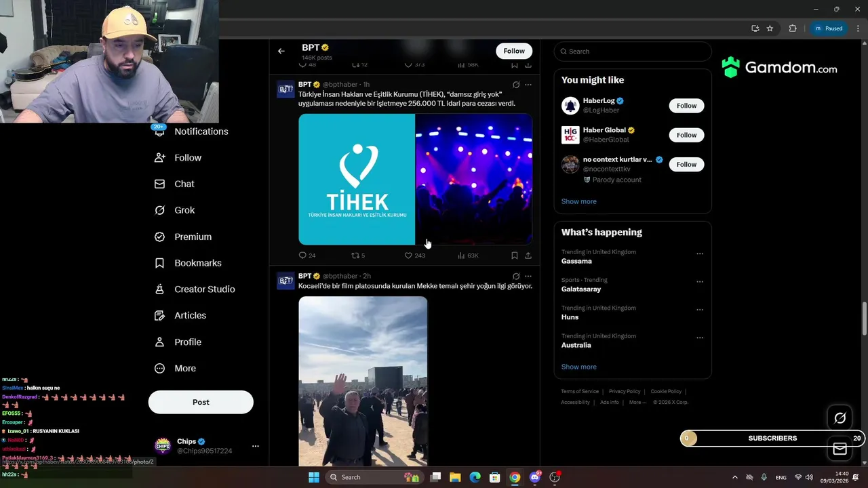This screenshot has height=488, width=868.
Task: Open floating Grok button
Action: [x=840, y=418]
